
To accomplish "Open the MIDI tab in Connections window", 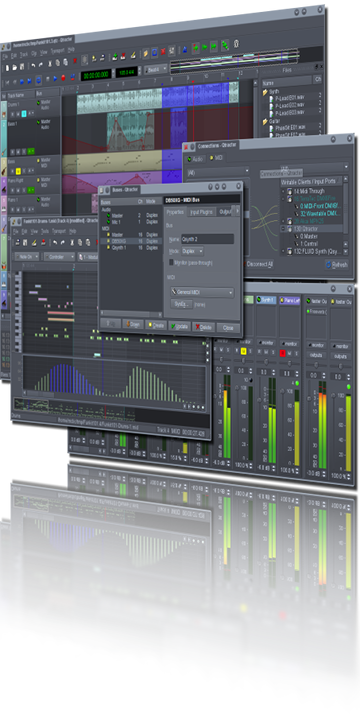I will click(215, 158).
